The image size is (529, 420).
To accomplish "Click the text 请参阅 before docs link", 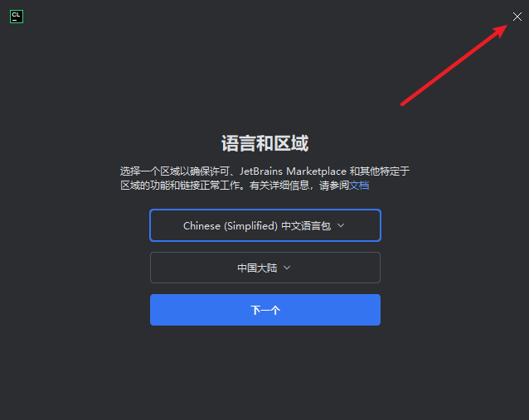I will point(334,186).
